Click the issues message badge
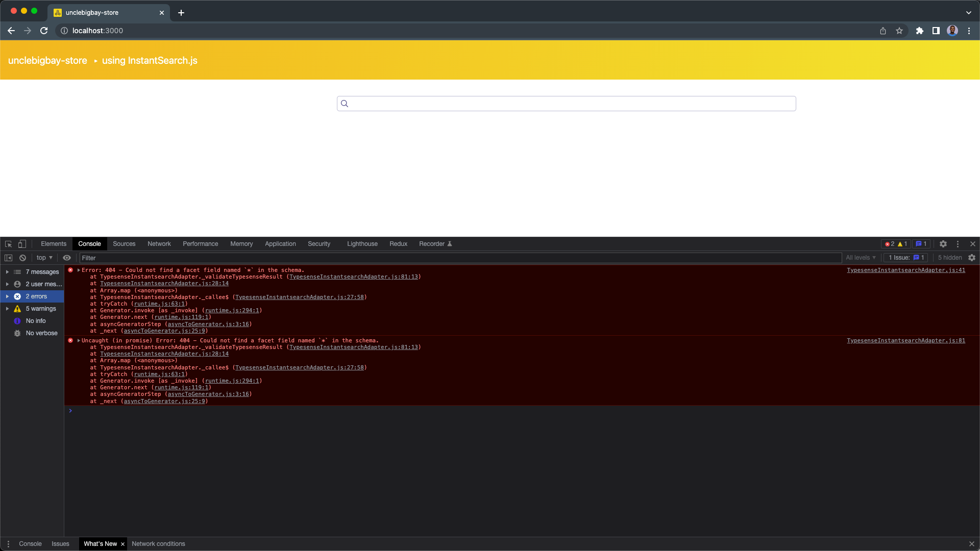Screen dimensions: 980x551 (x=921, y=244)
